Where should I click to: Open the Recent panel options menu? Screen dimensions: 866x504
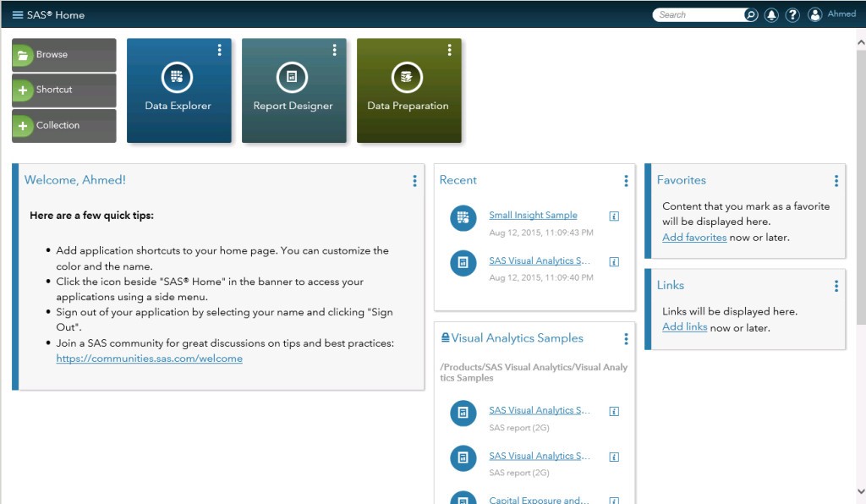pos(626,180)
